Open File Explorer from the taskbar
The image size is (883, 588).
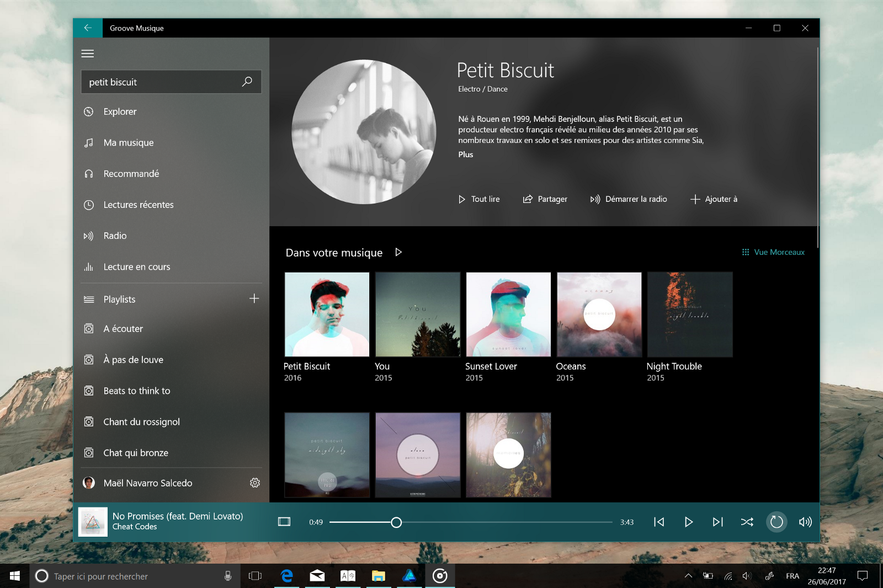click(x=379, y=576)
